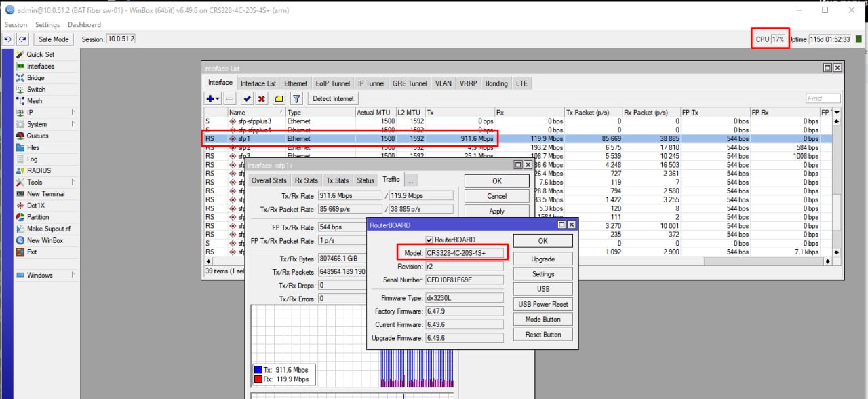The height and width of the screenshot is (399, 868).
Task: Sort by the Name column header
Action: (256, 112)
